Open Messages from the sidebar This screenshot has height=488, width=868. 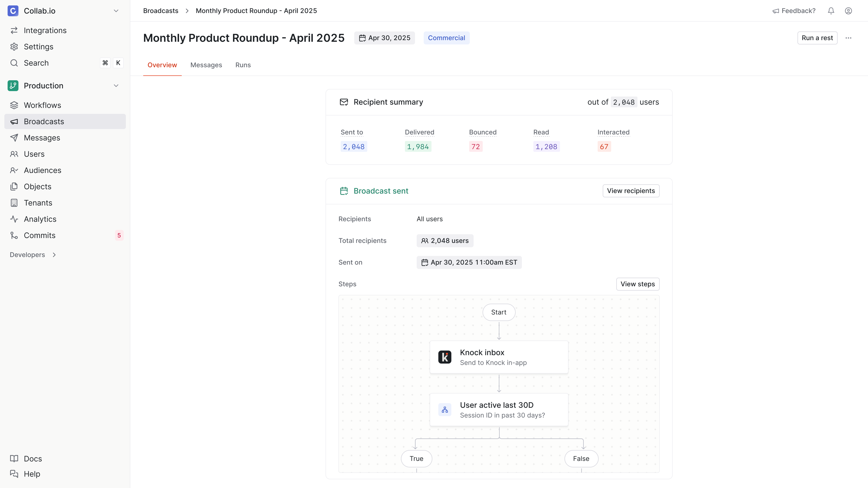(42, 138)
